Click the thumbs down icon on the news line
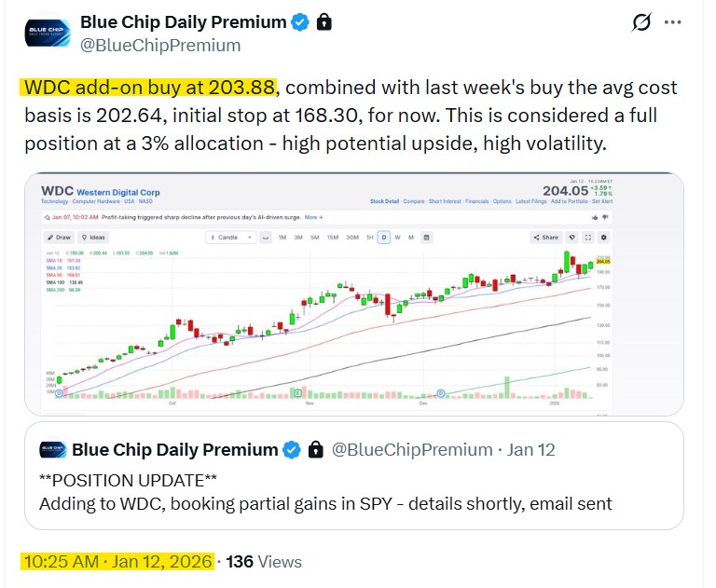The width and height of the screenshot is (716, 588). click(x=603, y=217)
